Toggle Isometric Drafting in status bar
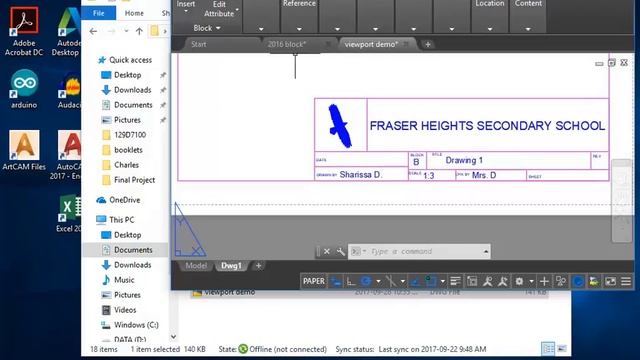 [391, 281]
